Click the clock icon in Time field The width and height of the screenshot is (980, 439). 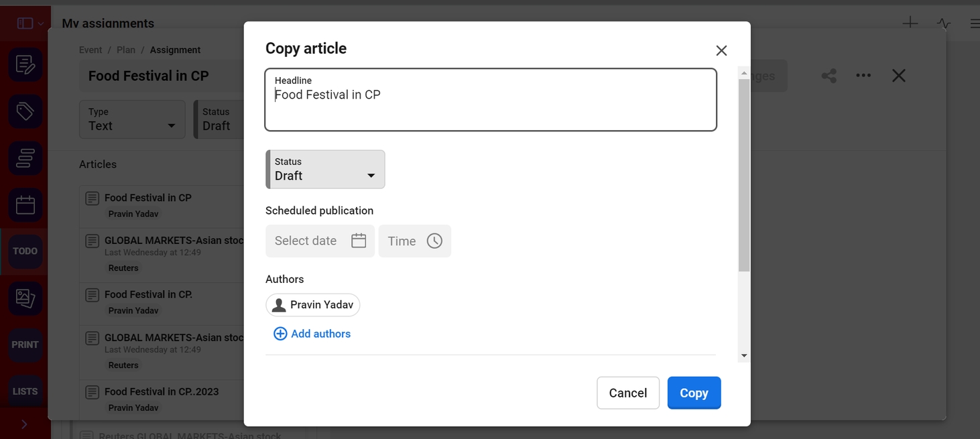[434, 241]
